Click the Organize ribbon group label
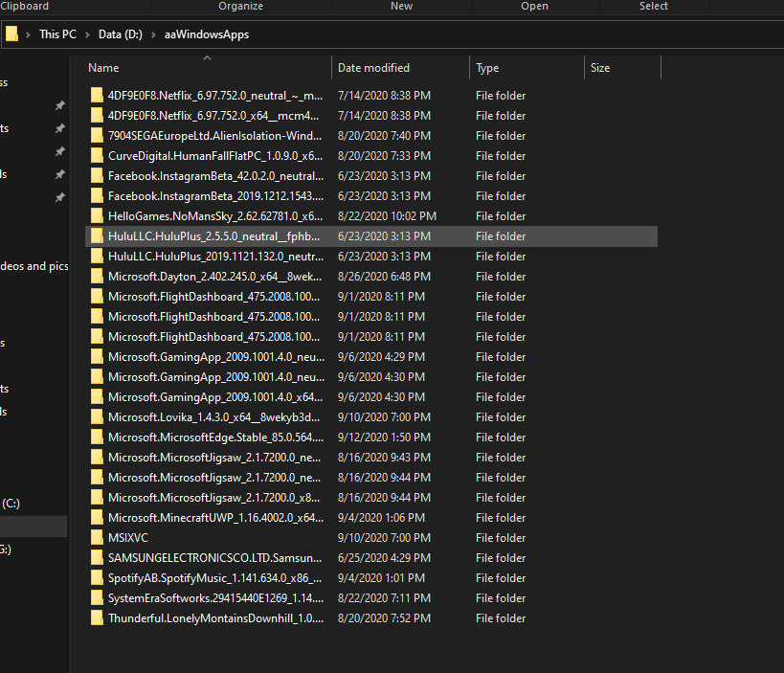 tap(240, 6)
